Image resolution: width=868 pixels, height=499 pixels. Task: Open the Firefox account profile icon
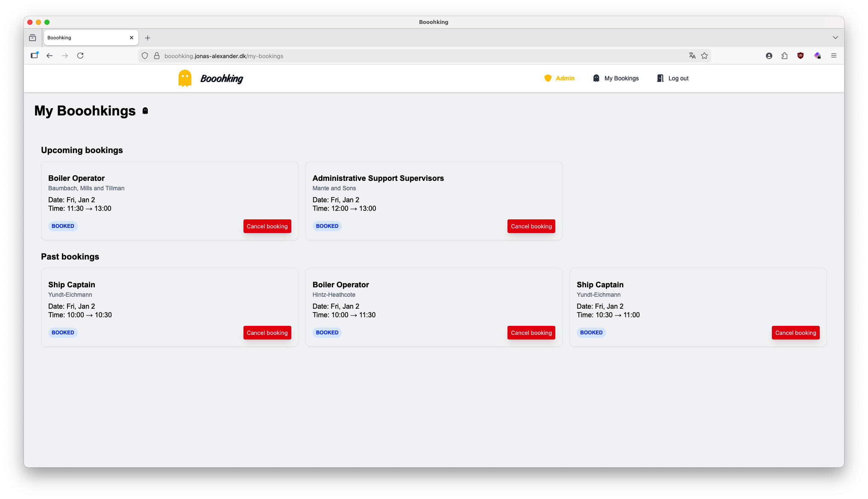(x=769, y=56)
